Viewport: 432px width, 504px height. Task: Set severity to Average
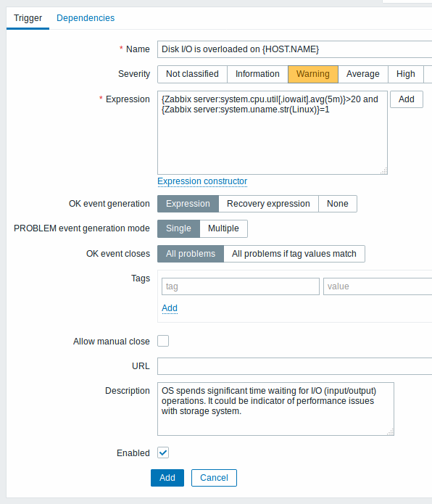(363, 74)
